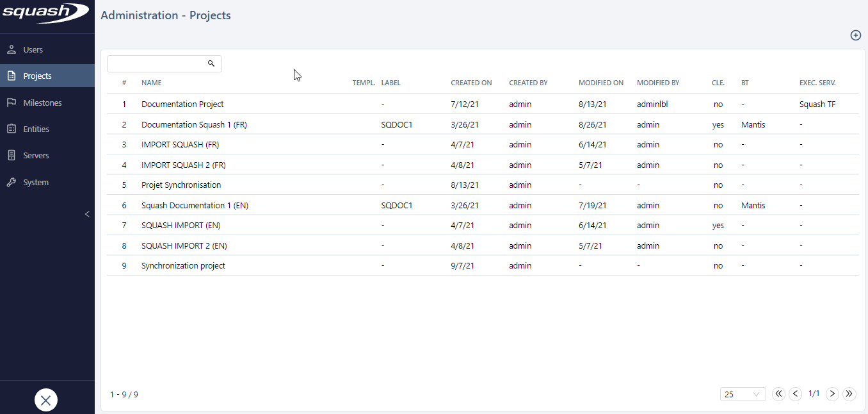Open the Entities menu item
Viewport: 868px width, 414px height.
coord(36,129)
